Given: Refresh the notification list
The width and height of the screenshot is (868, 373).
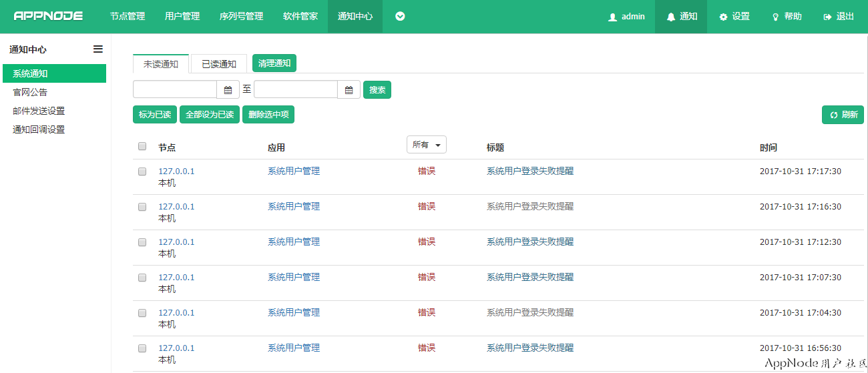Looking at the screenshot, I should point(843,115).
